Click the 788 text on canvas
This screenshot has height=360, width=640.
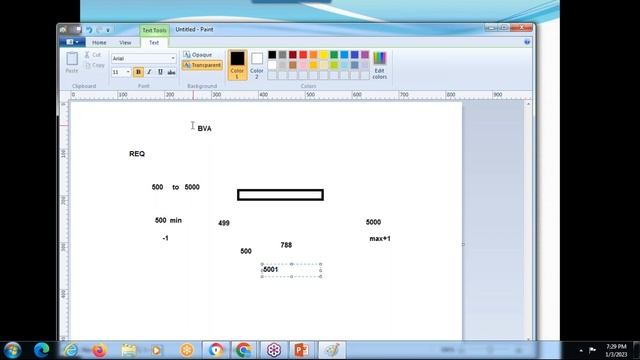pos(286,245)
